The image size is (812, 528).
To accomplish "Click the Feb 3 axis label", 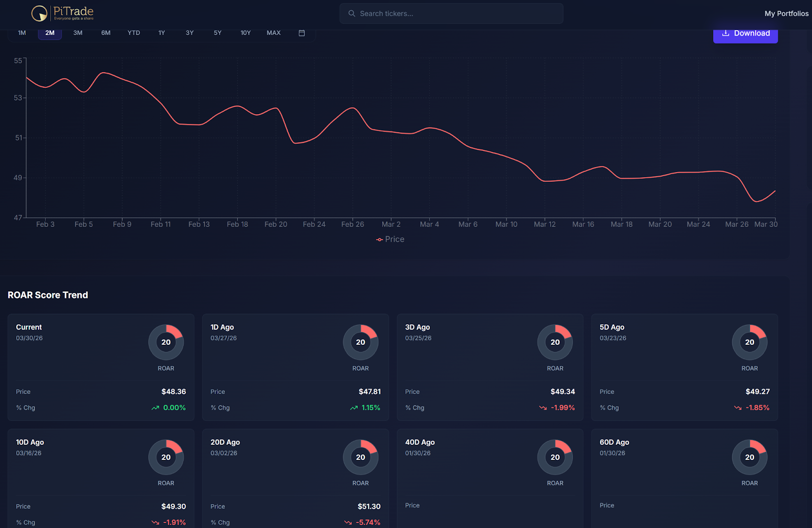I will 45,224.
